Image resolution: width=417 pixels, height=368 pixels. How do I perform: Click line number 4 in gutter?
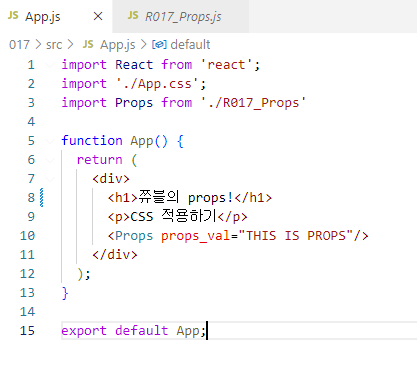pos(31,122)
